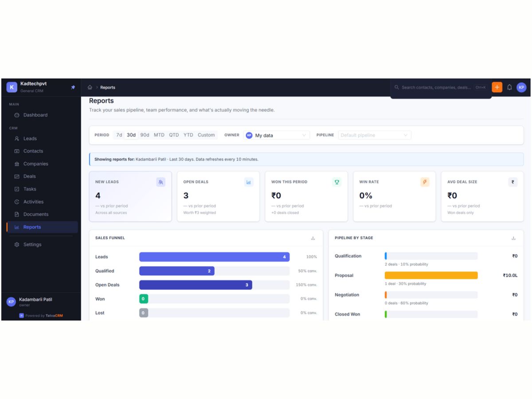Click the home breadcrumb icon
Image resolution: width=532 pixels, height=399 pixels.
click(90, 87)
